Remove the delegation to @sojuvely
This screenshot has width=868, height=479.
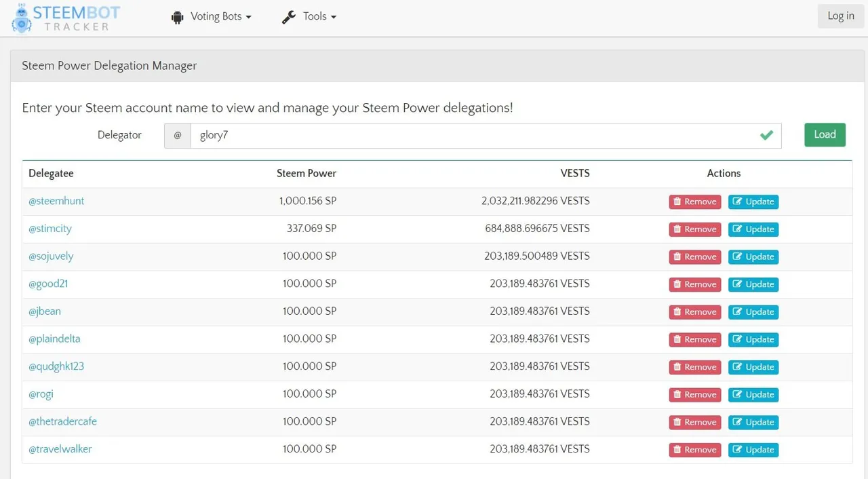coord(695,257)
